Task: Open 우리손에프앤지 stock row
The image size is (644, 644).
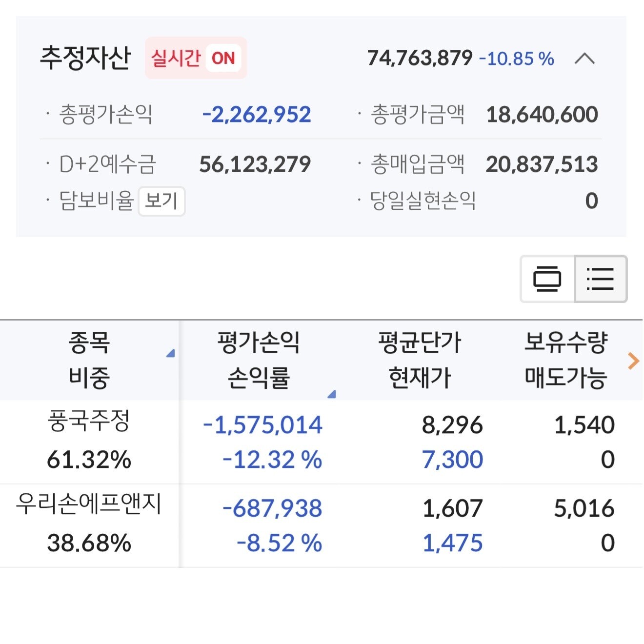Action: click(322, 525)
